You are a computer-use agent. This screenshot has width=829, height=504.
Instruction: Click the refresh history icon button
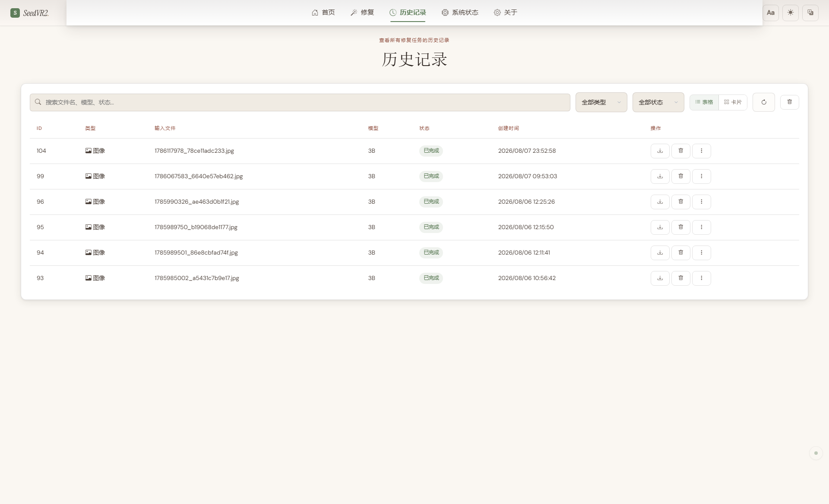[763, 102]
